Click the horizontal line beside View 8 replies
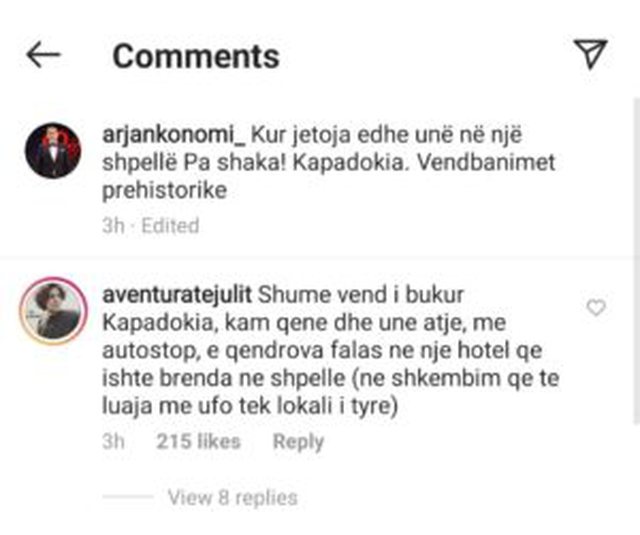The height and width of the screenshot is (535, 640). pos(128,497)
